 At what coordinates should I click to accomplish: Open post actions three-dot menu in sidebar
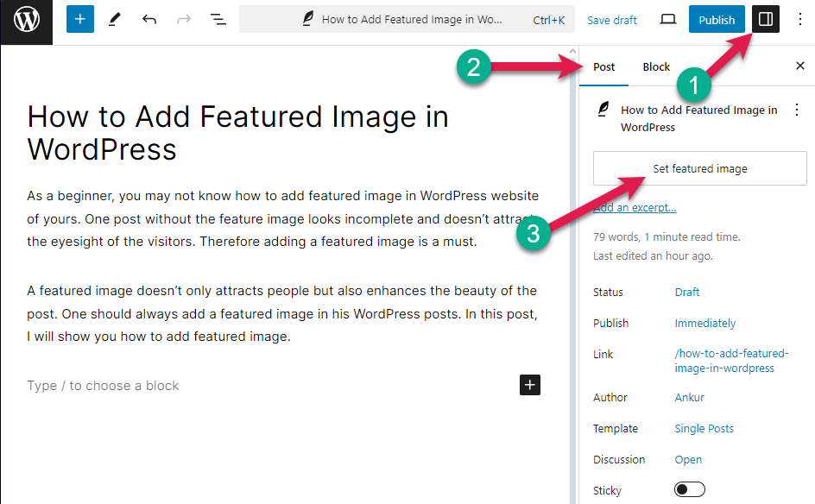797,110
